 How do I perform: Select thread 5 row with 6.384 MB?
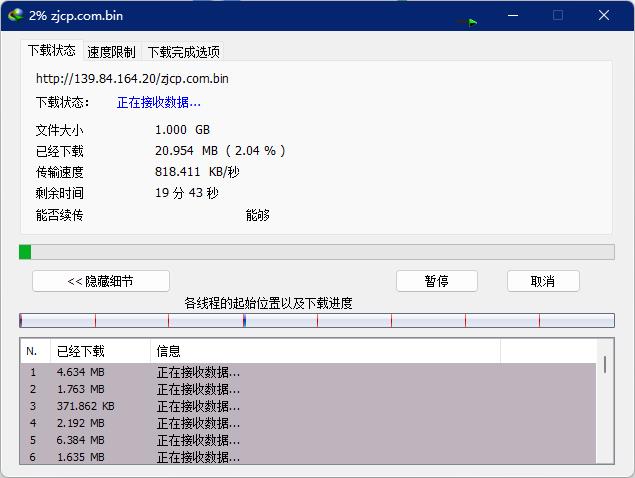tap(200, 440)
